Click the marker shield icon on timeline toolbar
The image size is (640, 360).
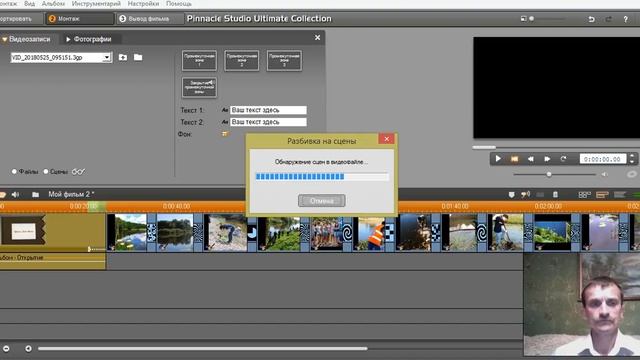click(511, 195)
